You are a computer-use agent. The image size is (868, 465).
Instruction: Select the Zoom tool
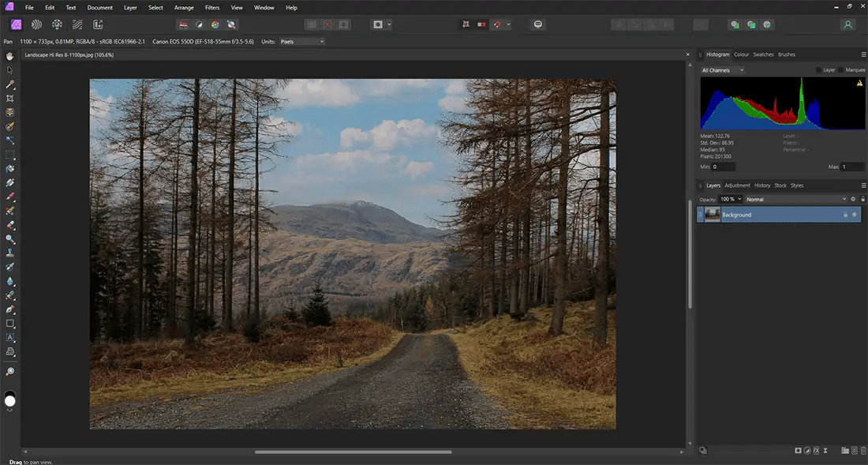(x=10, y=371)
